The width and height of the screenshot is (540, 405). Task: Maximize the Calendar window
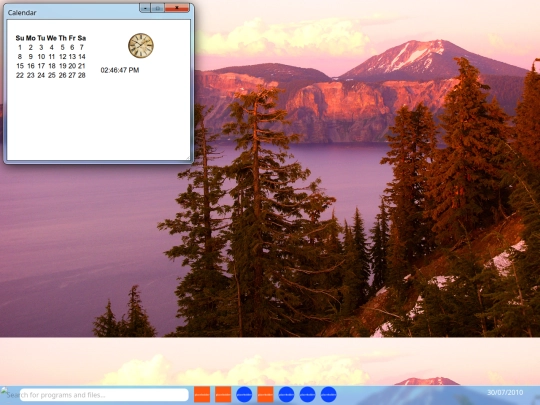[158, 8]
